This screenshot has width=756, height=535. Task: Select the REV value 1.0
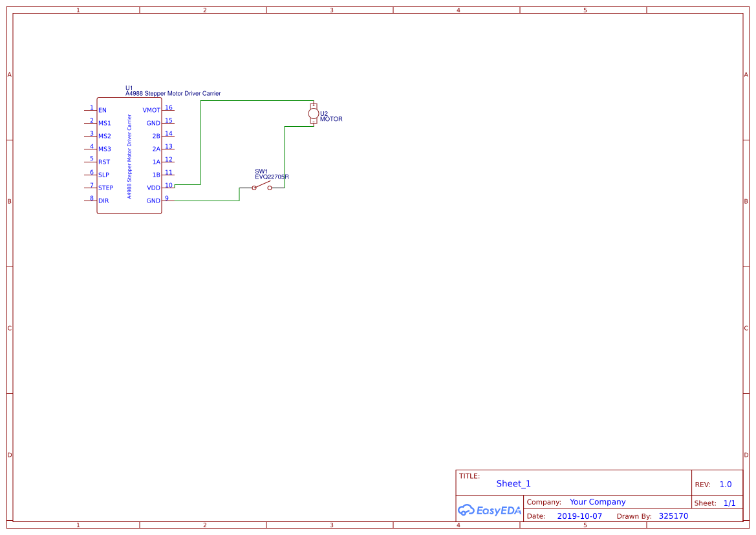[x=725, y=484]
